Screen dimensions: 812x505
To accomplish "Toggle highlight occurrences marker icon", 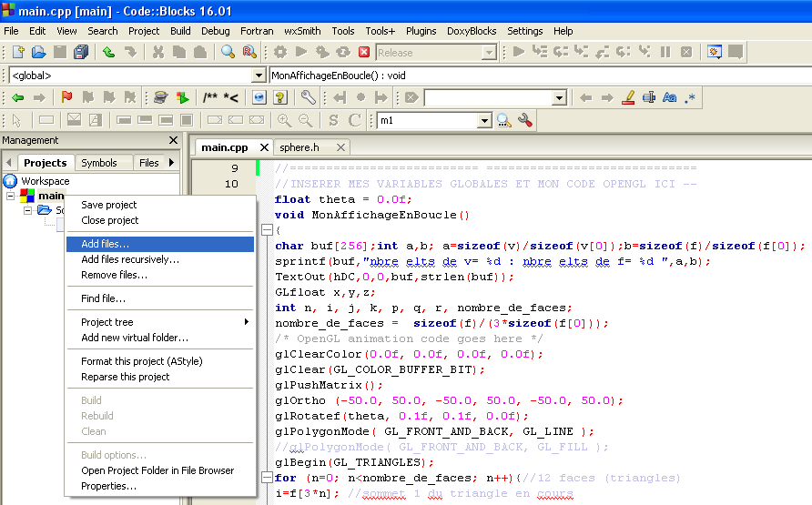I will [628, 97].
